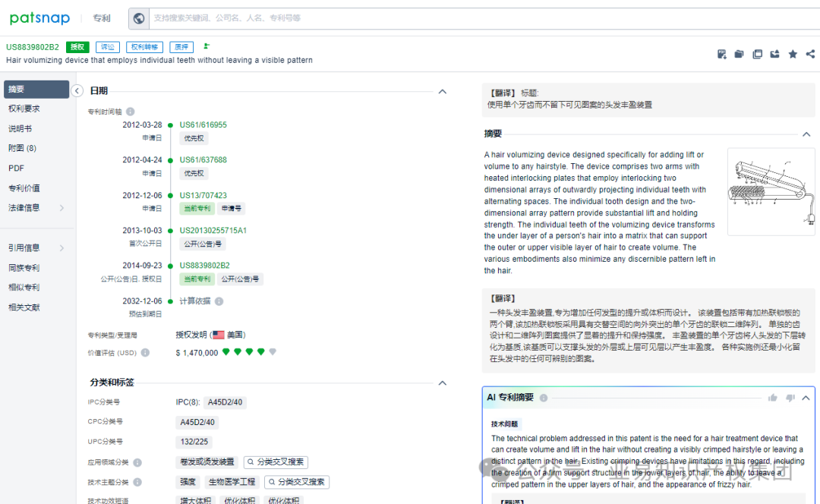Collapse the 日期 section chevron
The height and width of the screenshot is (504, 820).
[x=442, y=91]
